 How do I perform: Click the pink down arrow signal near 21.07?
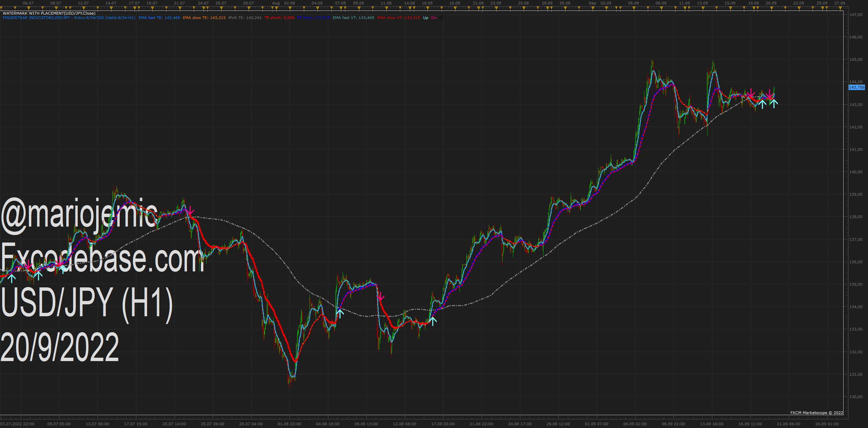[x=190, y=210]
